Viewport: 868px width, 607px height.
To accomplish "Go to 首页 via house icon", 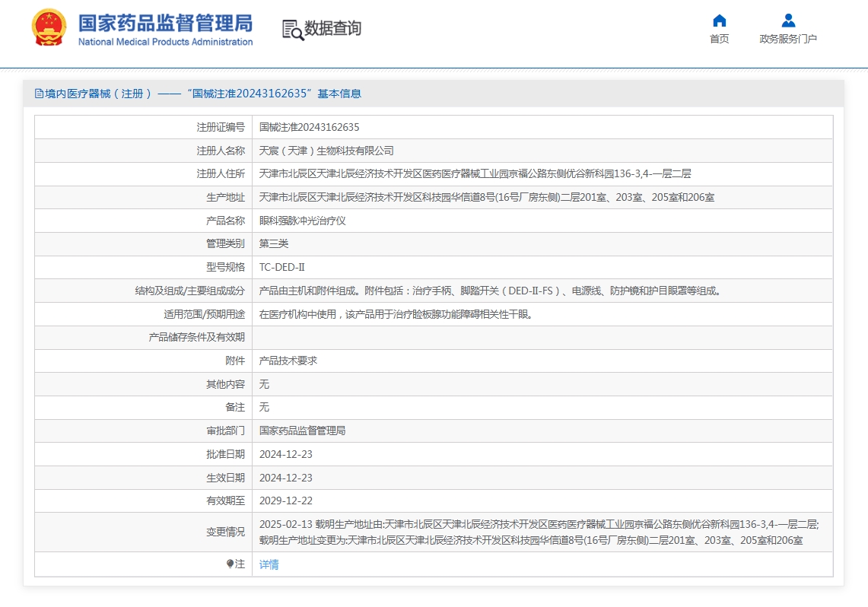I will 719,21.
